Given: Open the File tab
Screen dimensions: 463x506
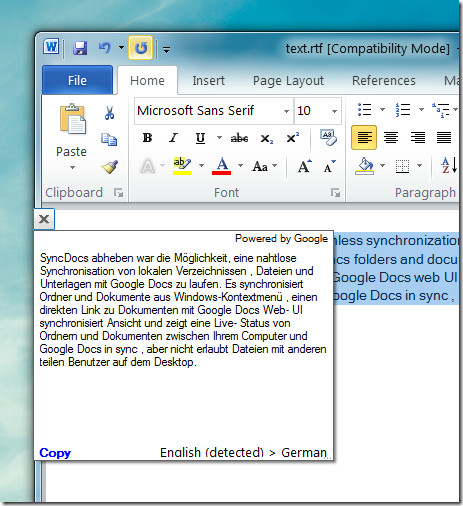Looking at the screenshot, I should click(77, 80).
